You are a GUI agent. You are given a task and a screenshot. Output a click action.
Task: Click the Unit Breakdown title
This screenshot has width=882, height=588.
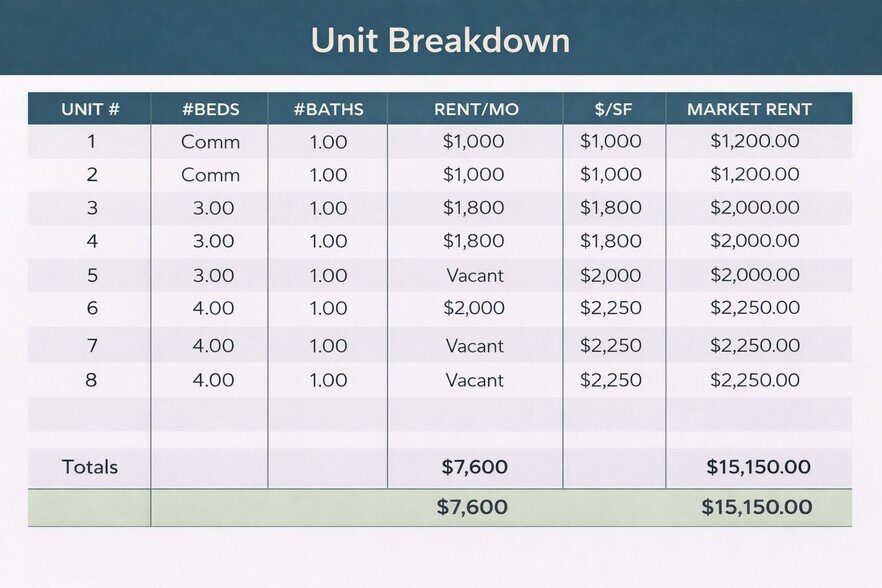[x=440, y=40]
